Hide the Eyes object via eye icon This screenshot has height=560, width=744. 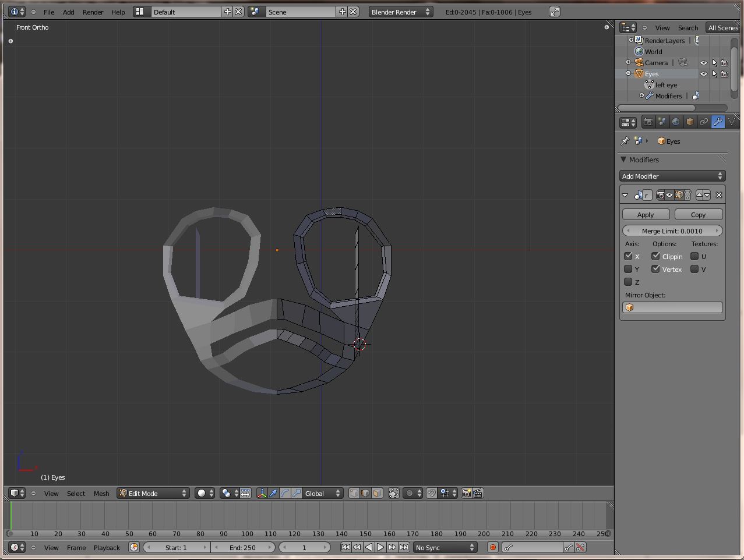coord(703,74)
